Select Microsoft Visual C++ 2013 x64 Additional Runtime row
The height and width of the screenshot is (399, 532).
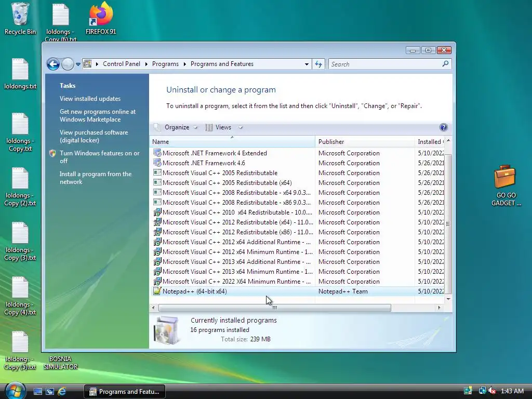(297, 262)
